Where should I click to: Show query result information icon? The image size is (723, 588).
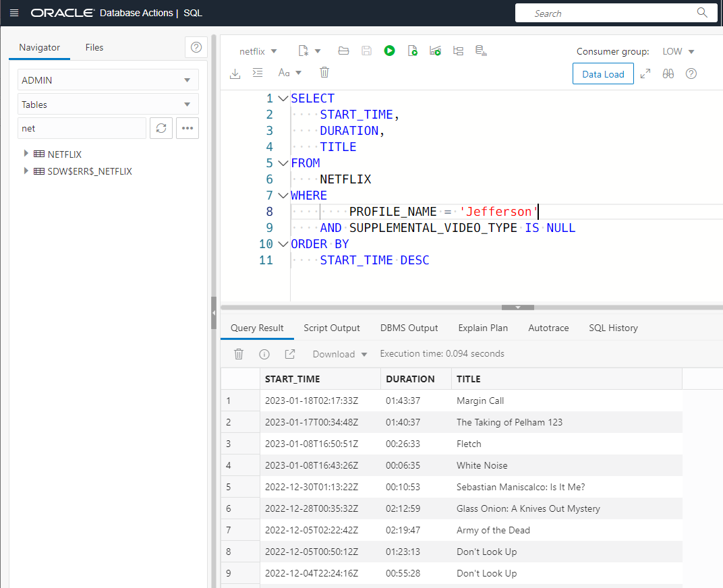264,354
